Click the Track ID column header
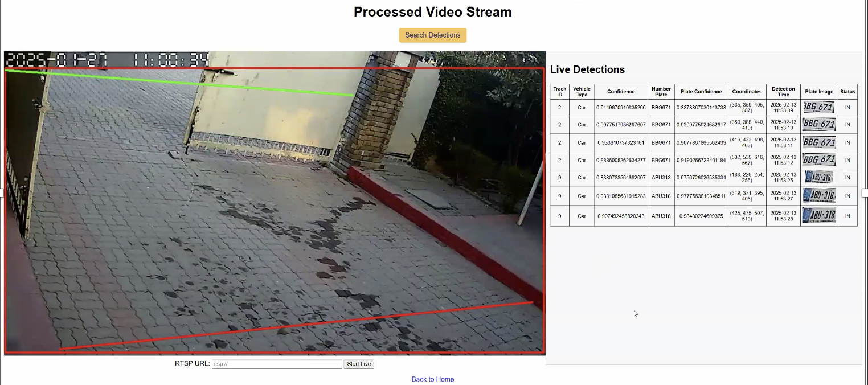This screenshot has height=385, width=868. point(559,92)
